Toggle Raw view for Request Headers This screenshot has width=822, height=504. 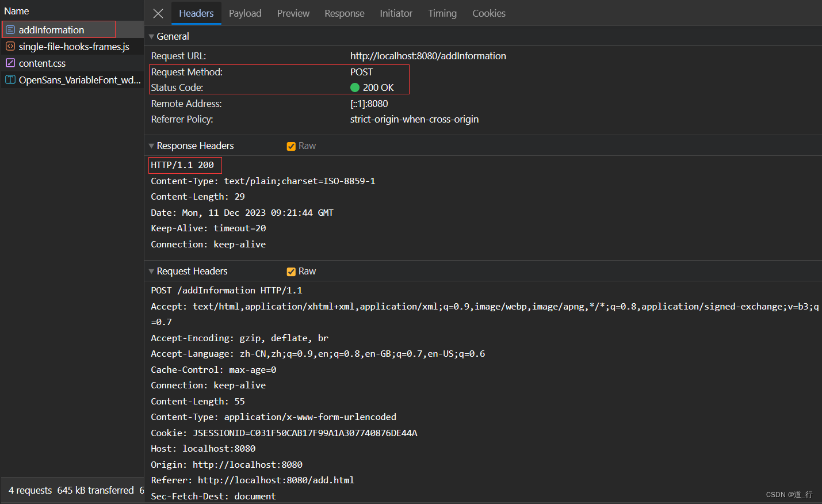[x=291, y=272]
